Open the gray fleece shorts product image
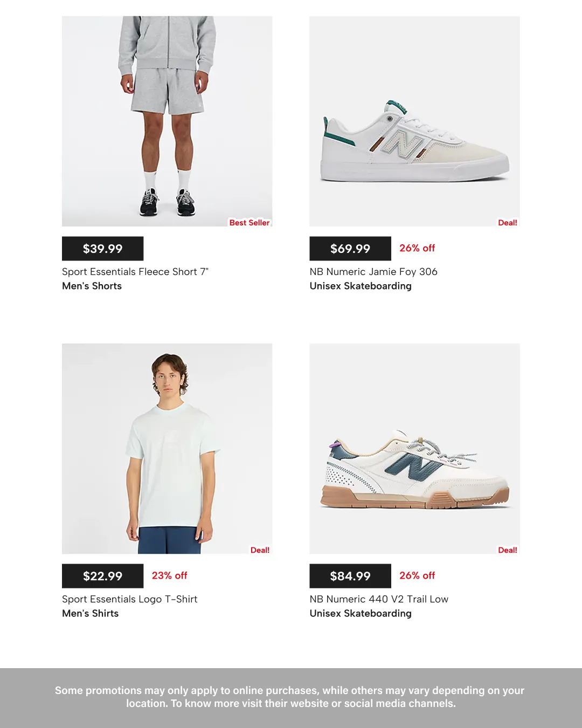The image size is (582, 728). coord(167,121)
